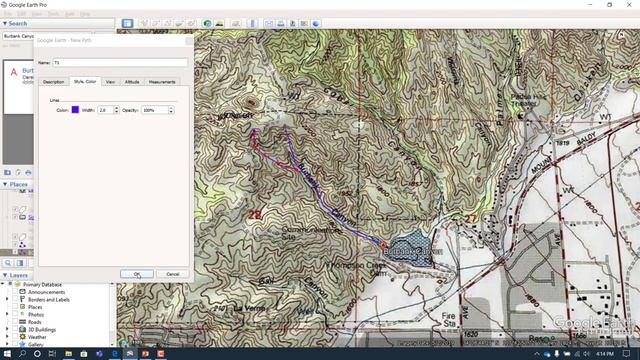Viewport: 640px width, 360px height.
Task: Enable the Roads layer checkbox
Action: (15, 322)
